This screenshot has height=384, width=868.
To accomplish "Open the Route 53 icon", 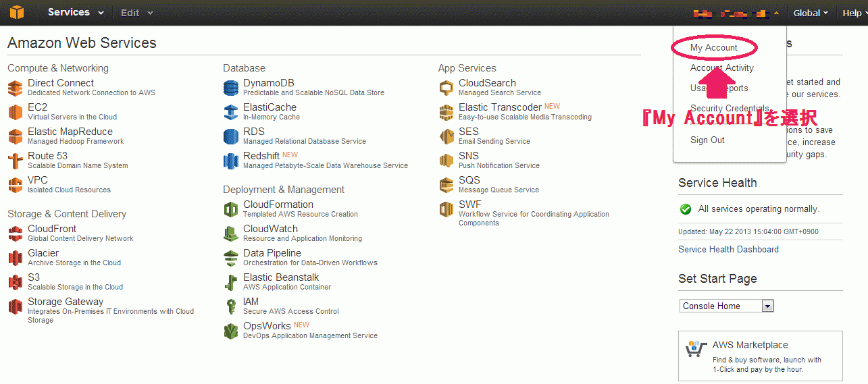I will tap(16, 161).
